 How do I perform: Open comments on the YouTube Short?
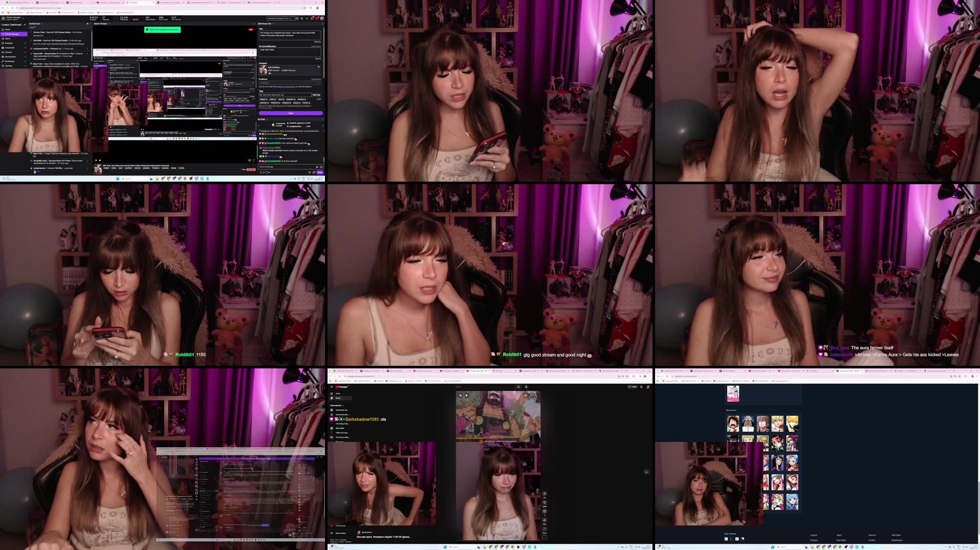coord(545,511)
